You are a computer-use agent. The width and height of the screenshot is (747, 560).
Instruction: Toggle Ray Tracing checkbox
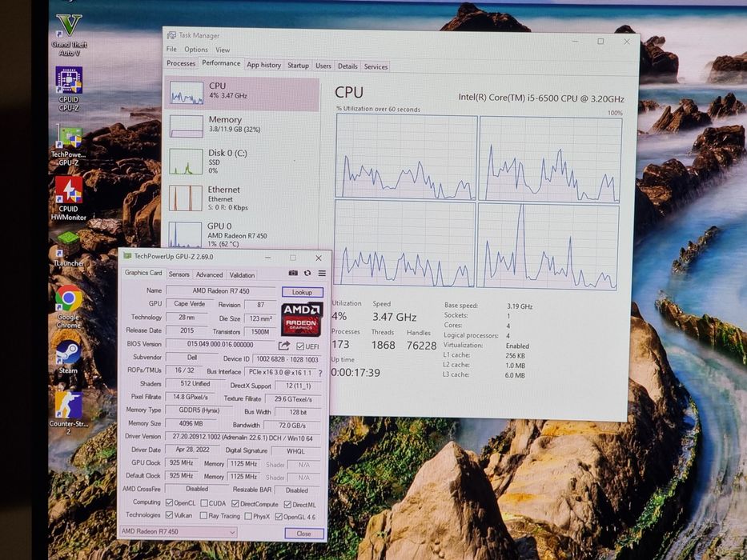203,516
